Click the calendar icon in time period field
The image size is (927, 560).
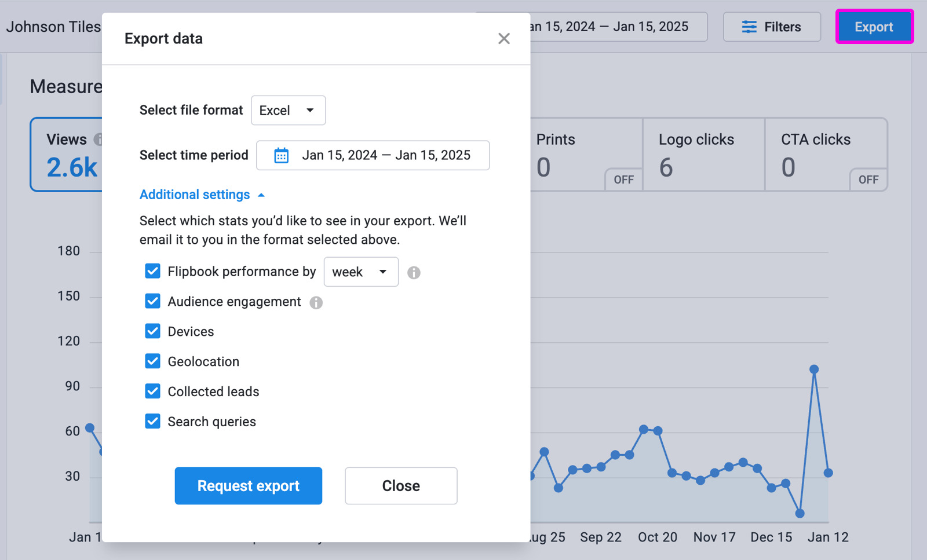(281, 155)
